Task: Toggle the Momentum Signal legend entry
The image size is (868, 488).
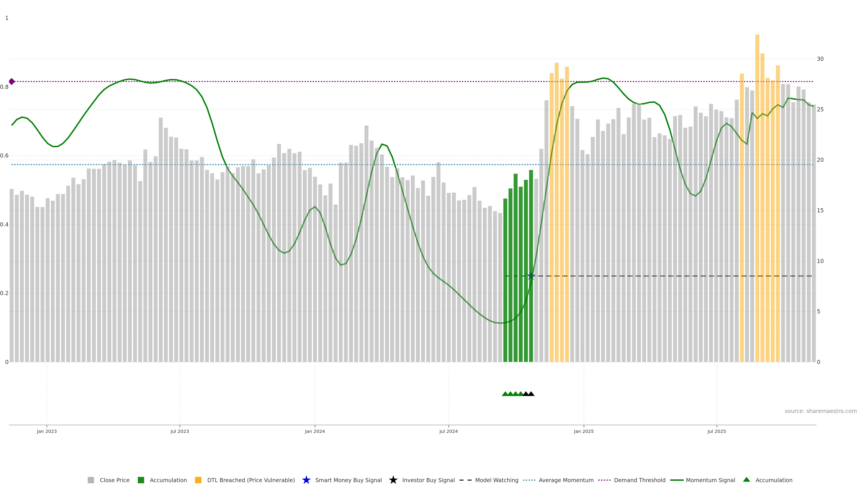Action: coord(710,480)
